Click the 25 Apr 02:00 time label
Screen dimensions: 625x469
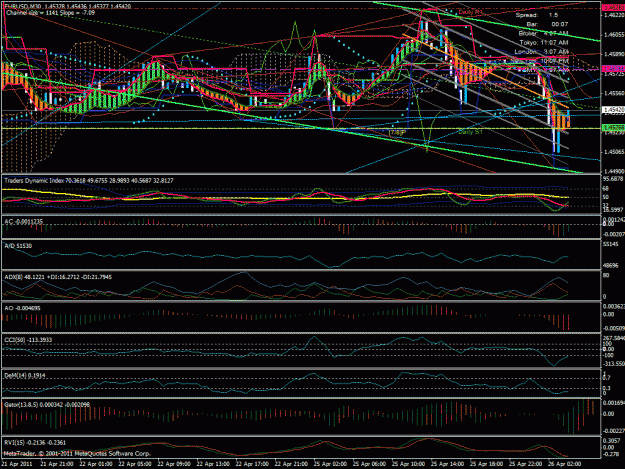[x=330, y=464]
